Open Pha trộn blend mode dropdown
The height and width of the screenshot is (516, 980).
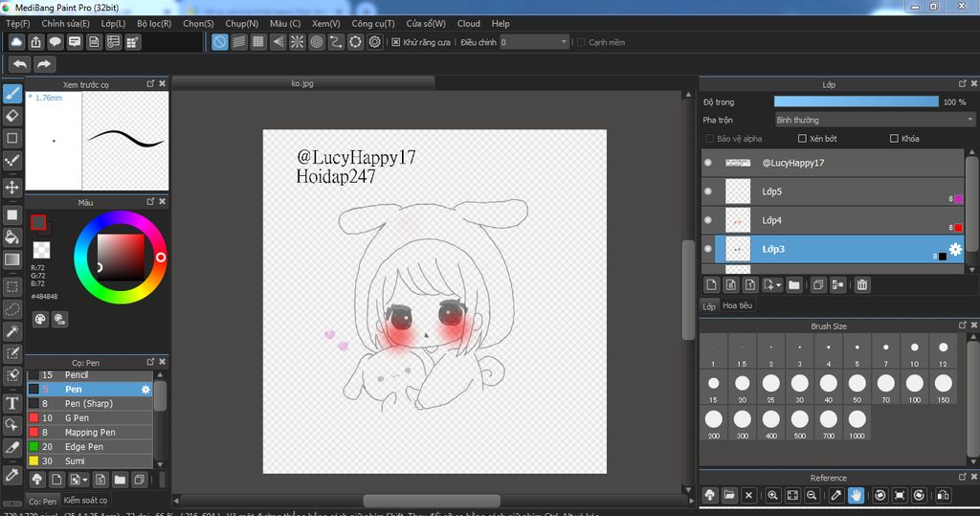point(875,120)
